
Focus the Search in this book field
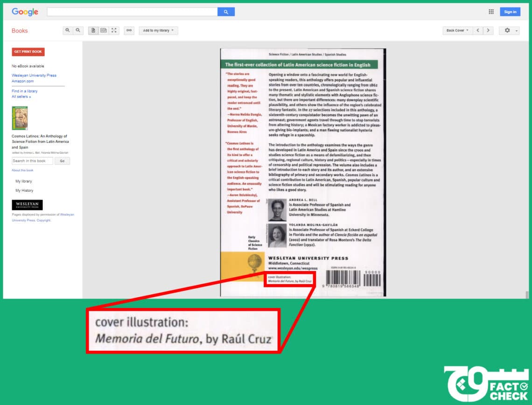coord(32,161)
